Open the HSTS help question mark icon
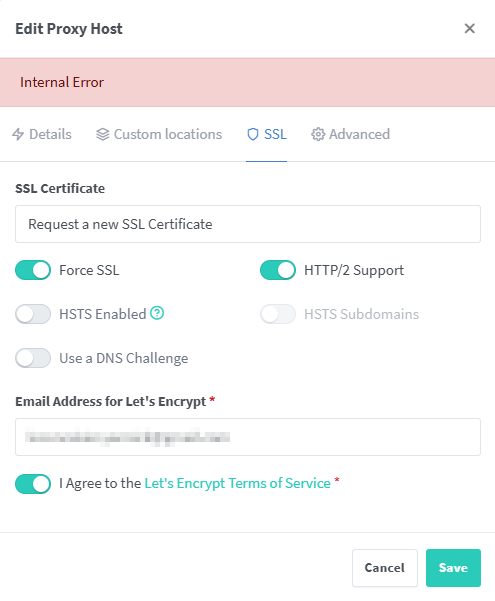This screenshot has height=601, width=495. coord(157,313)
